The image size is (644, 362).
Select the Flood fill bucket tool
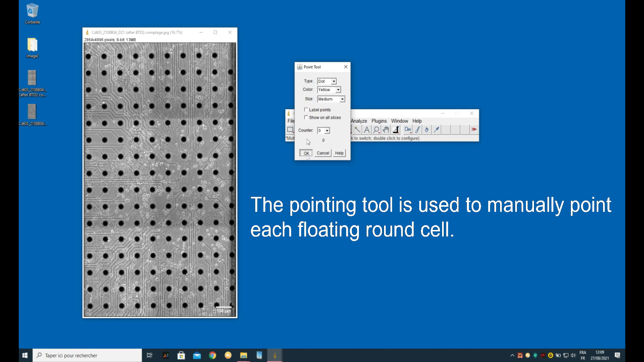point(427,130)
